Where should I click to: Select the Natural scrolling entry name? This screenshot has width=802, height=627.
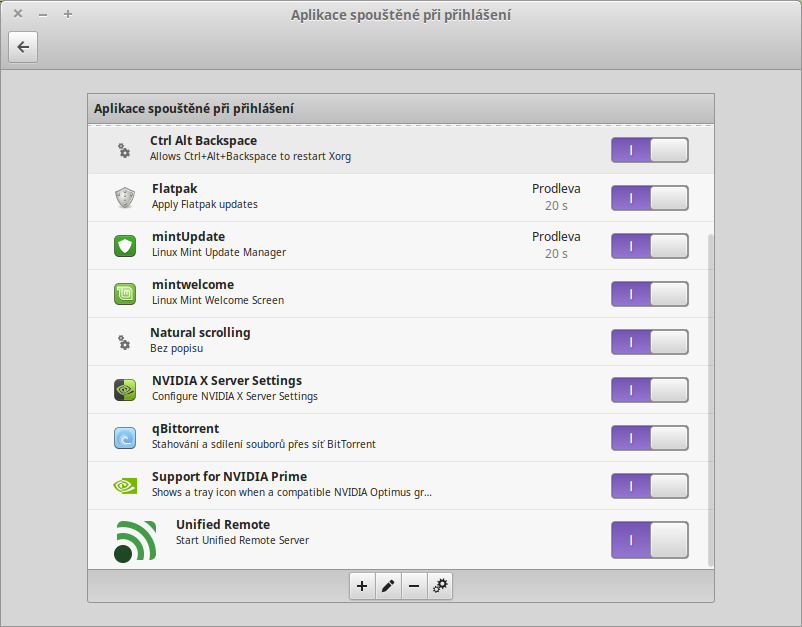[200, 332]
